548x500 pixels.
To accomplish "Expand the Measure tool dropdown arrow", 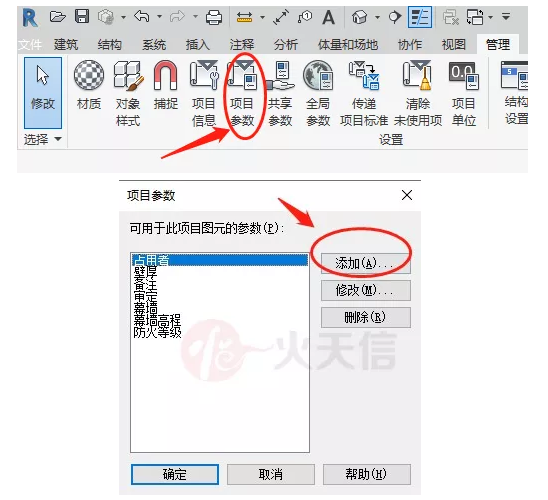I will 262,17.
